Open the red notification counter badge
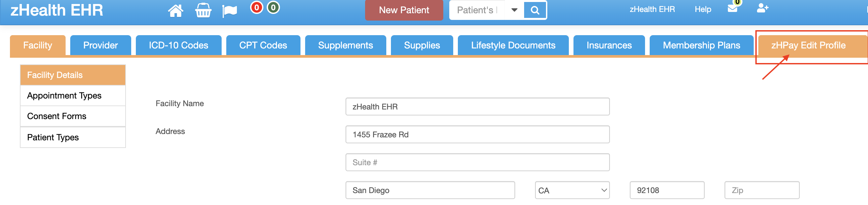The width and height of the screenshot is (868, 205). (256, 7)
